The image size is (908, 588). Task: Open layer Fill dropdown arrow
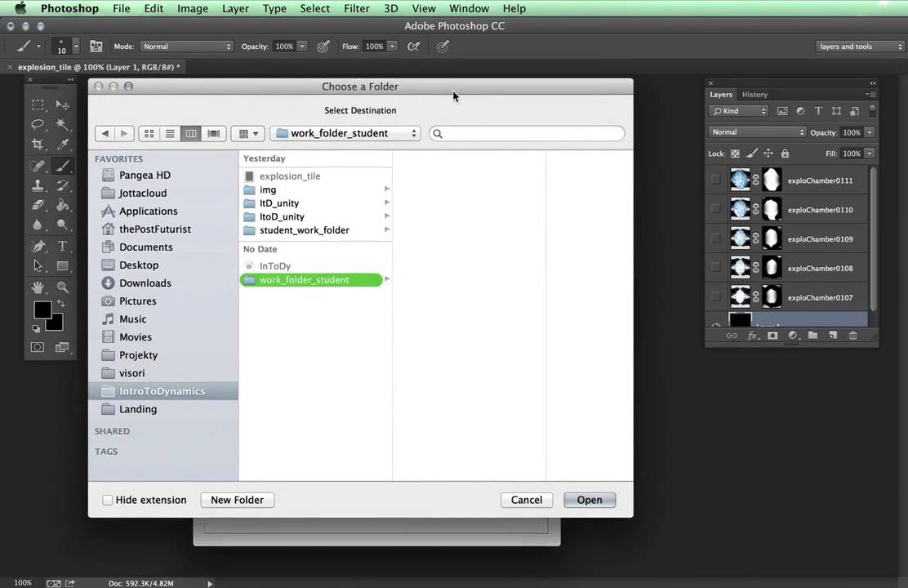[870, 154]
